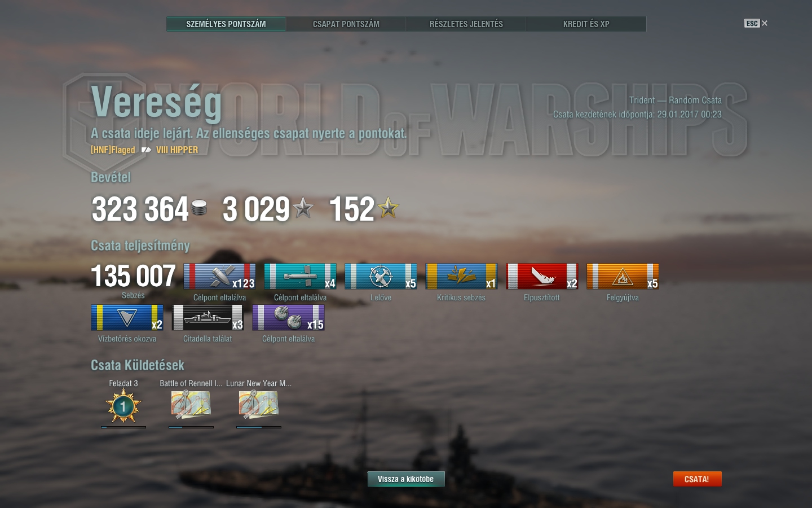Select the Kritikus sebzés ribbon
This screenshot has width=812, height=508.
(x=461, y=277)
